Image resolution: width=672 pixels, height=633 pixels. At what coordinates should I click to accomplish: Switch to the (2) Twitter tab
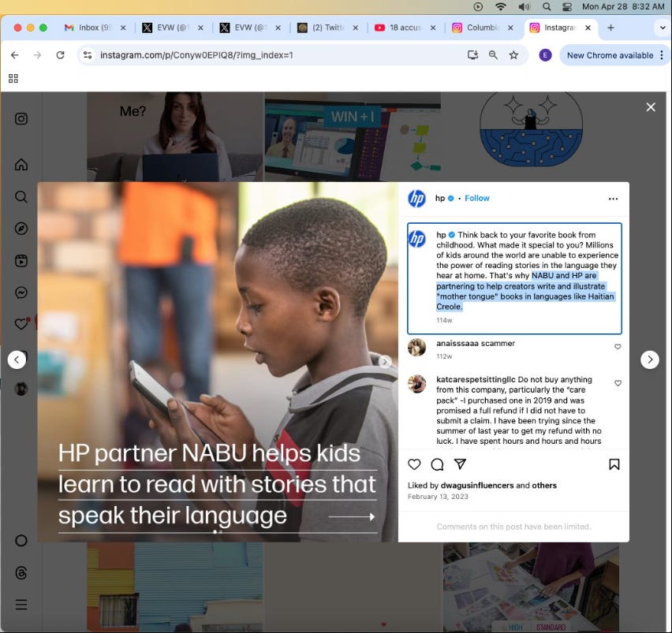327,28
